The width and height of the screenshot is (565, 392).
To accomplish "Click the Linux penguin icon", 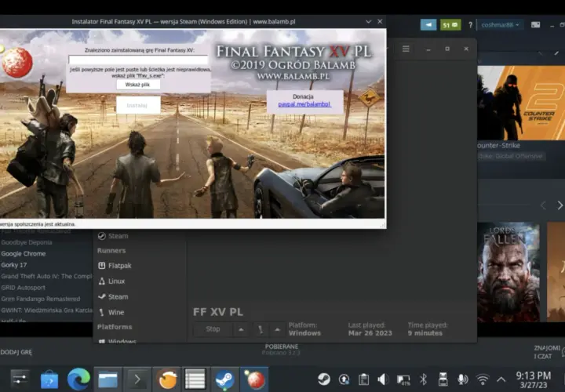I will click(x=101, y=281).
